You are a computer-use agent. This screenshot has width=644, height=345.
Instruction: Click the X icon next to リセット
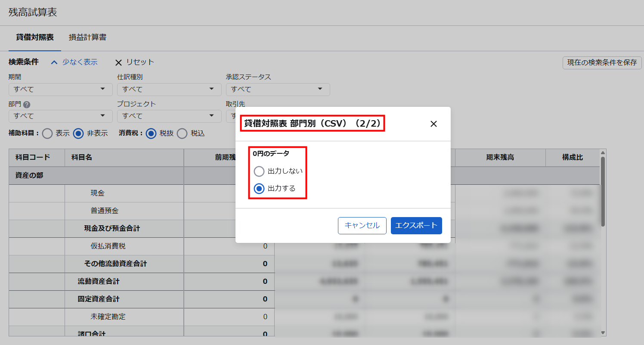(118, 62)
